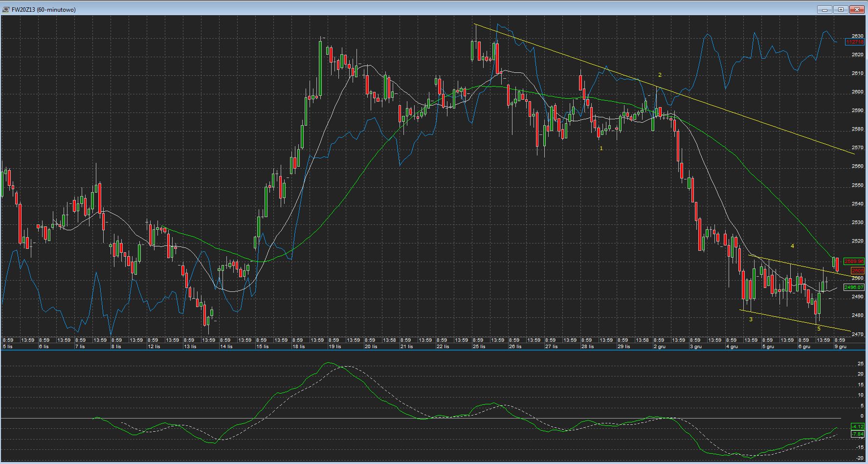Select the yellow wave label 3
The image size is (868, 464).
tap(751, 319)
